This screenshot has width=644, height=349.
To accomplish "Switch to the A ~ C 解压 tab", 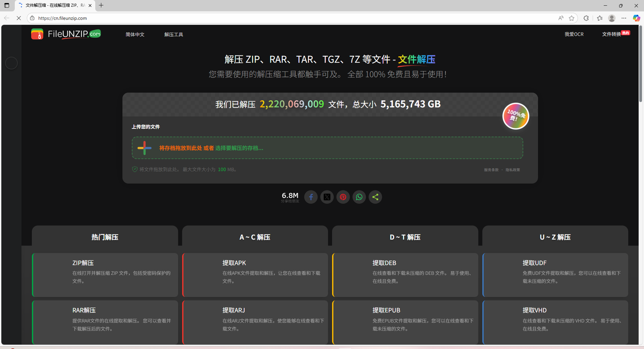I will (x=255, y=236).
